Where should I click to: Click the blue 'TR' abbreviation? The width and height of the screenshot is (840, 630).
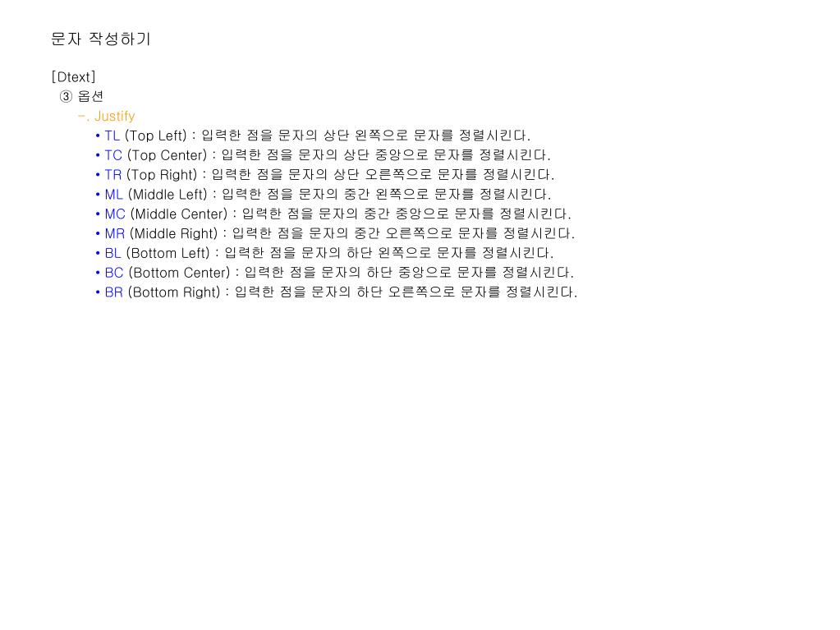tap(113, 175)
